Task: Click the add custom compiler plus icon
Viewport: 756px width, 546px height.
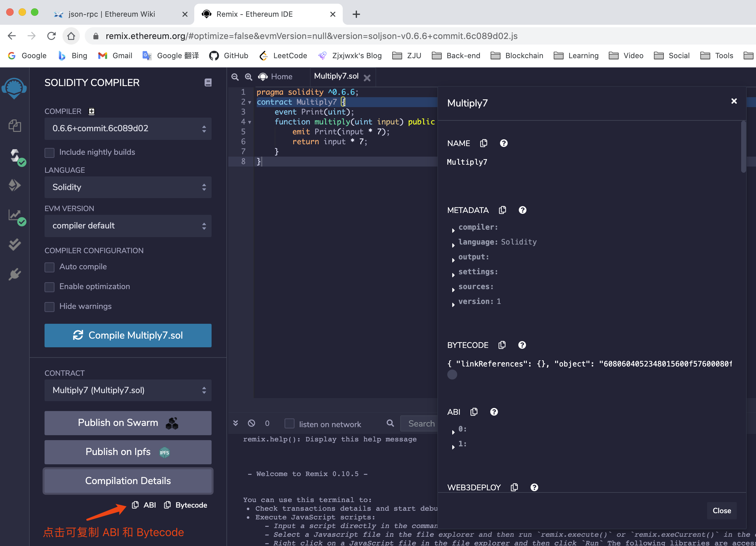Action: pos(92,111)
